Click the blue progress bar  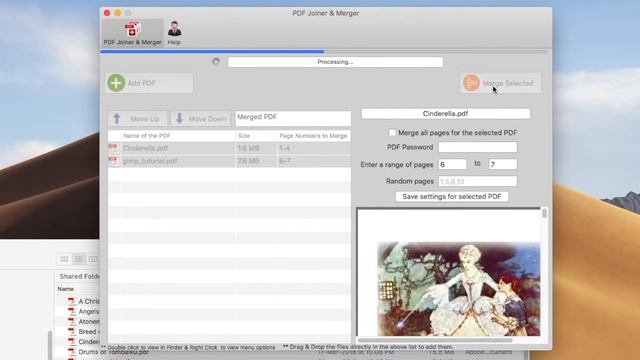click(x=212, y=52)
